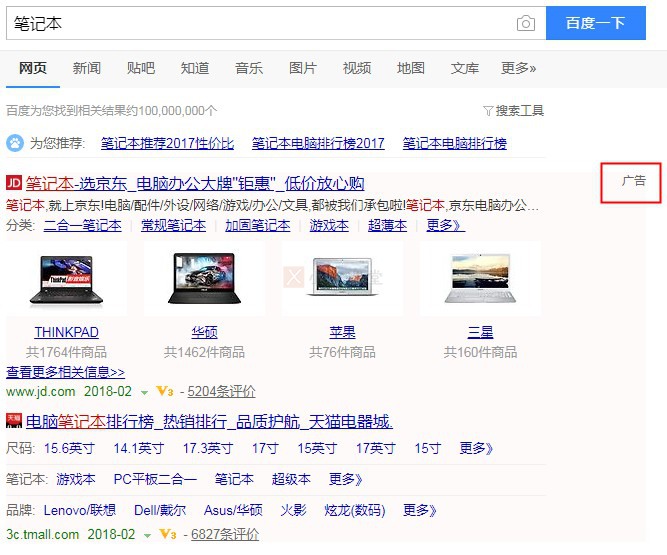Image resolution: width=667 pixels, height=555 pixels.
Task: Open the 知道 tab
Action: (195, 68)
